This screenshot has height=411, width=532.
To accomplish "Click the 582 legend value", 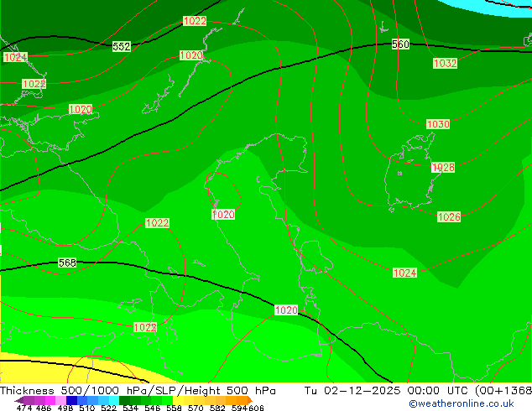I will 217,408.
